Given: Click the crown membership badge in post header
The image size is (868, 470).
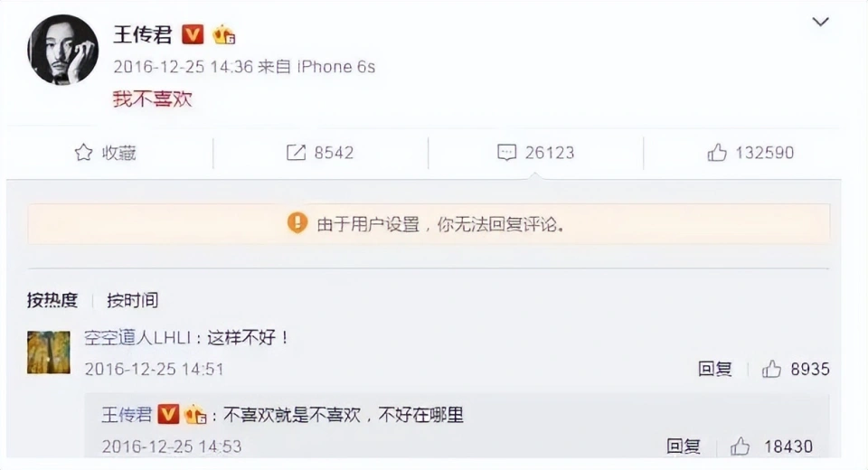Looking at the screenshot, I should point(223,34).
